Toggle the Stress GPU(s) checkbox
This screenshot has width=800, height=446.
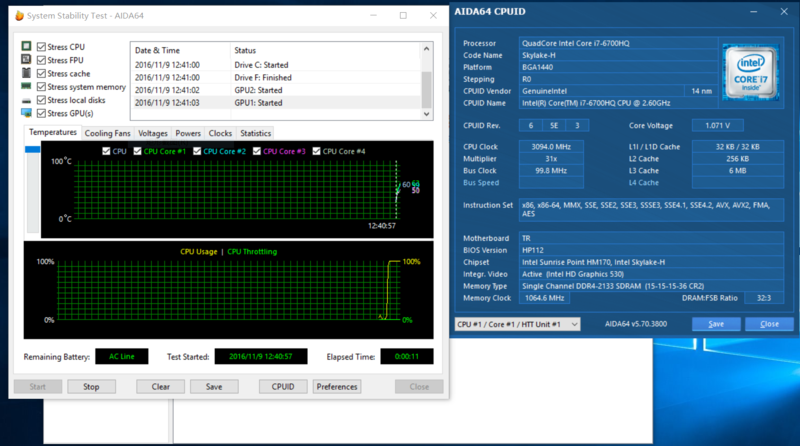pos(41,113)
